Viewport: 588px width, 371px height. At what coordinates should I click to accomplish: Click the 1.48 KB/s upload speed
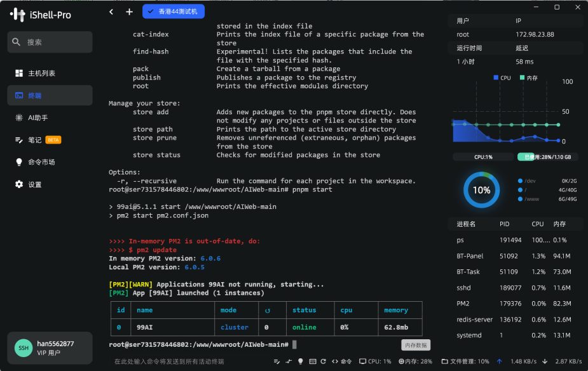click(x=523, y=361)
